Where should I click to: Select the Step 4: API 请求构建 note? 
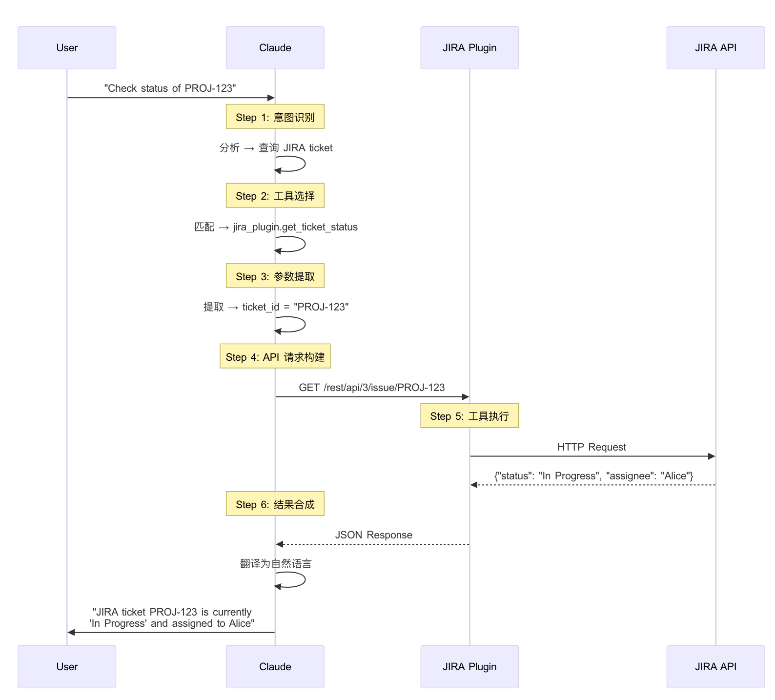(275, 356)
